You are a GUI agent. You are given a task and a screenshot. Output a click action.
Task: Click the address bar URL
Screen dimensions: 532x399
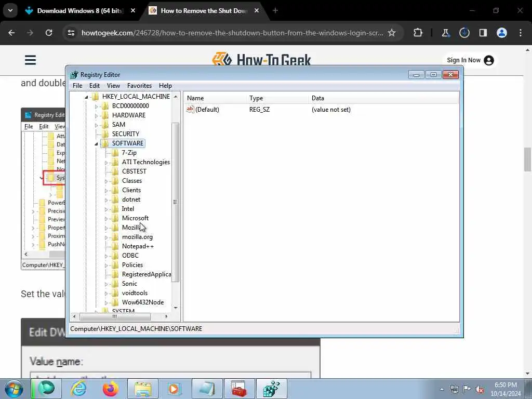(232, 33)
